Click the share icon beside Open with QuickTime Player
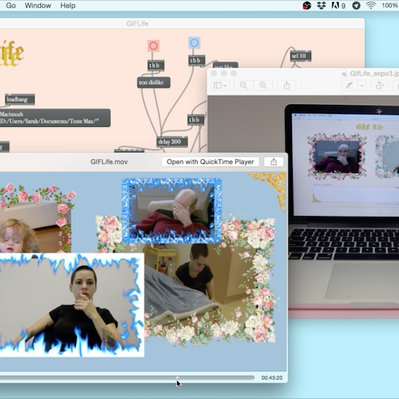Image resolution: width=399 pixels, height=399 pixels. point(274,162)
